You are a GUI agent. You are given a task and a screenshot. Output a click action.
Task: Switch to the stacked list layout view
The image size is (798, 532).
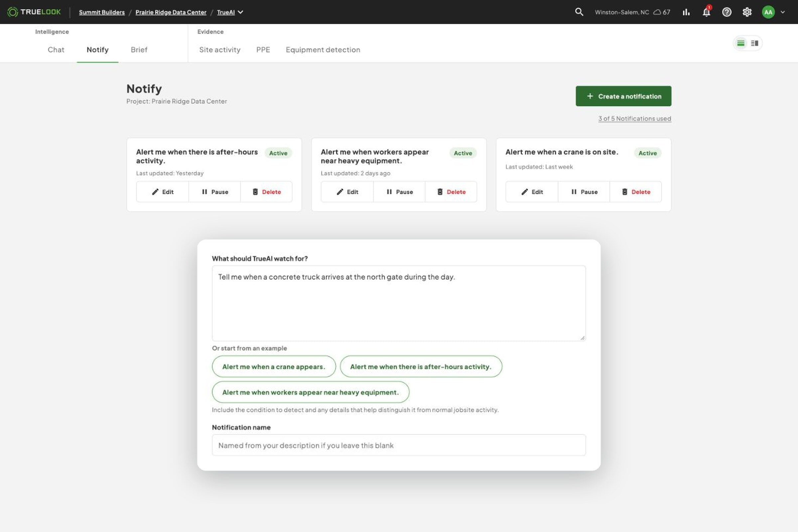point(741,43)
